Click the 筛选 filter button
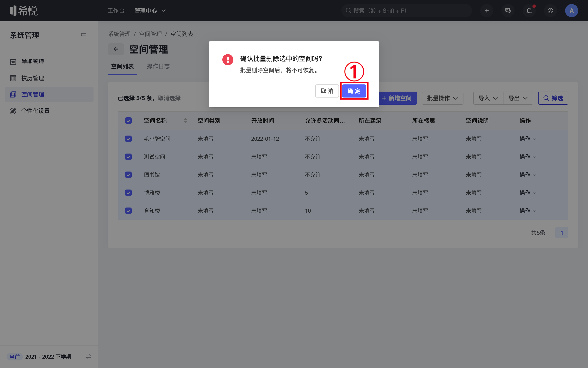This screenshot has width=588, height=368. click(553, 98)
